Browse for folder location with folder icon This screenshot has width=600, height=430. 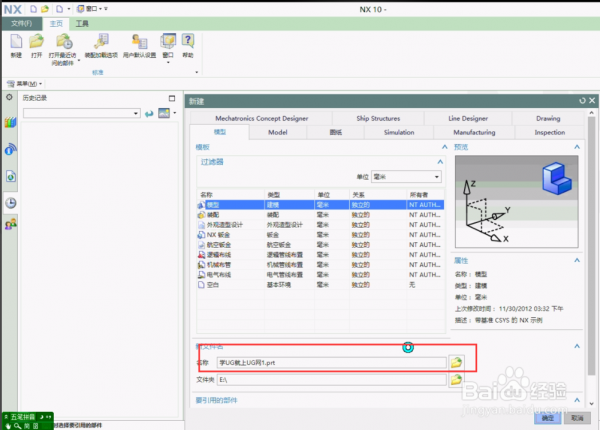[x=456, y=380]
